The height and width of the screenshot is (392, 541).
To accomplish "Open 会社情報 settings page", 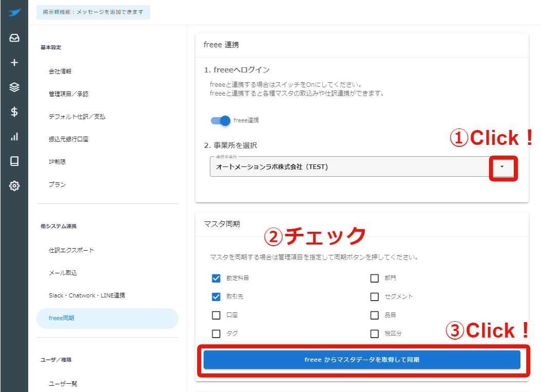I will tap(60, 71).
